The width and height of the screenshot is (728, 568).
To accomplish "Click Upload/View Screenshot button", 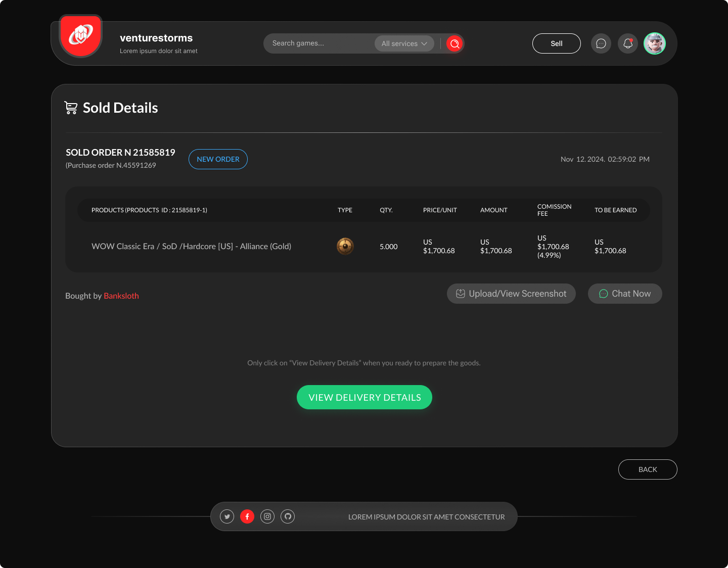I will (x=511, y=294).
